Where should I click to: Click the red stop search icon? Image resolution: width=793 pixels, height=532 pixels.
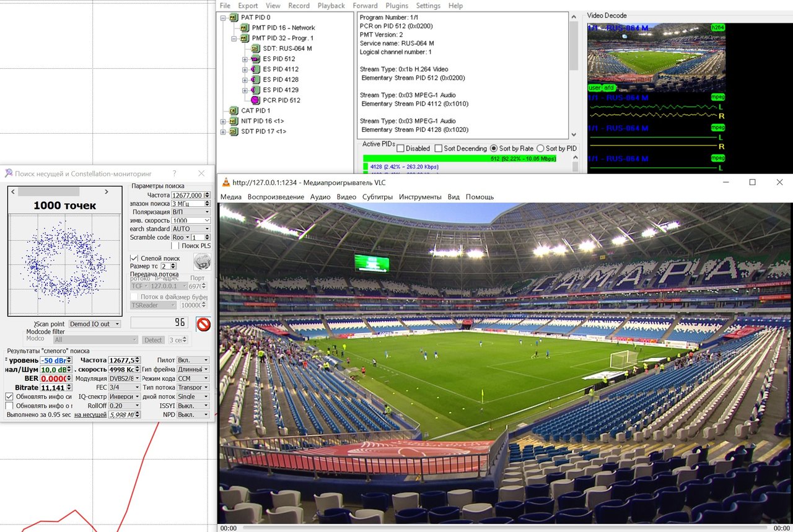point(203,325)
